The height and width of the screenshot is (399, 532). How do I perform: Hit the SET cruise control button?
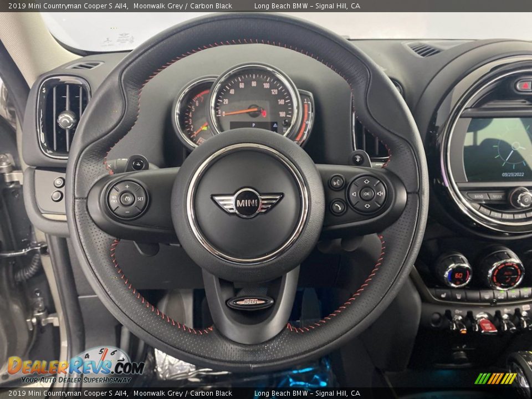click(140, 199)
